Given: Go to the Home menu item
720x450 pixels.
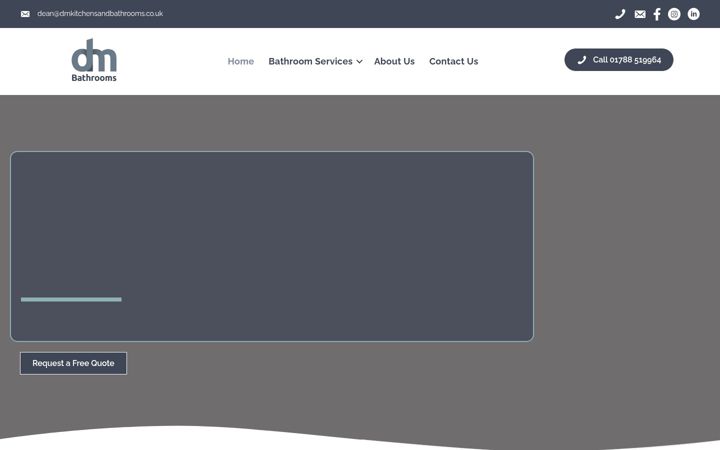Looking at the screenshot, I should coord(241,61).
